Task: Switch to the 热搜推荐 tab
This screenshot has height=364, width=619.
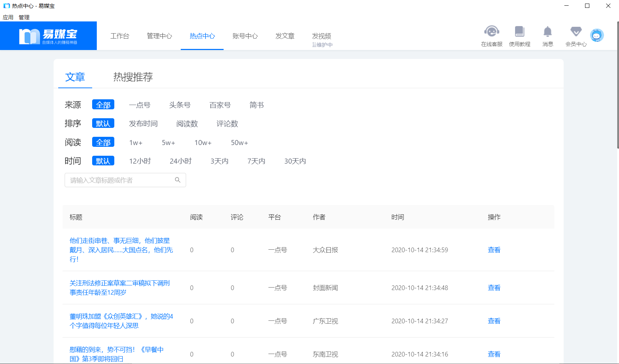Action: point(133,77)
